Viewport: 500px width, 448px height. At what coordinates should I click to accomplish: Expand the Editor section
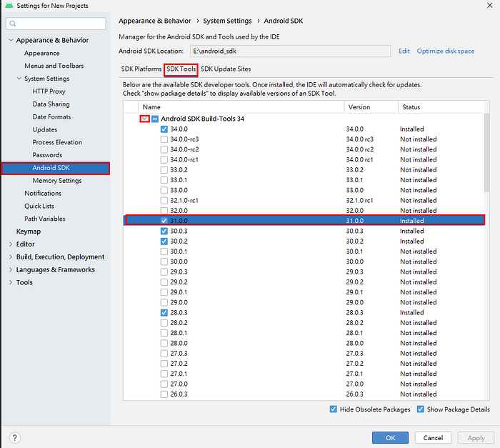point(11,244)
